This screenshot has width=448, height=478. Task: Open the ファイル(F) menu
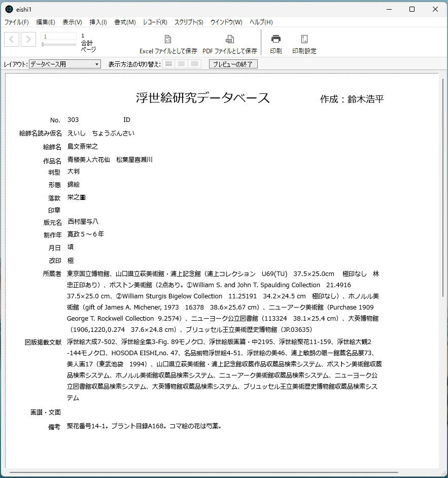pos(16,22)
